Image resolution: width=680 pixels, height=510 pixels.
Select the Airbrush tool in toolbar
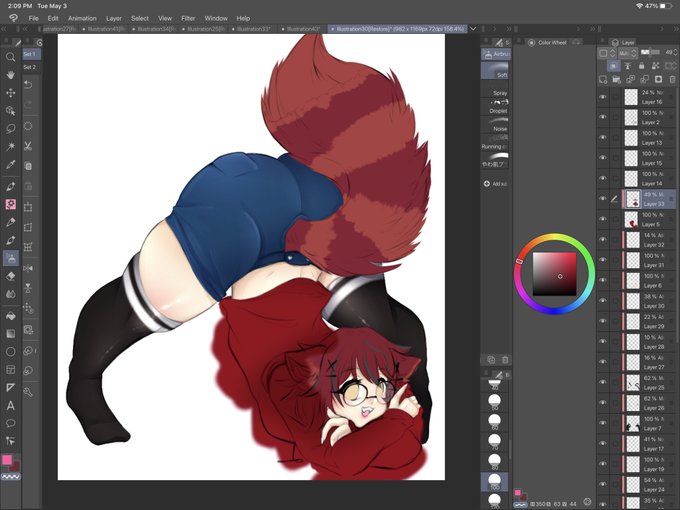(10, 258)
